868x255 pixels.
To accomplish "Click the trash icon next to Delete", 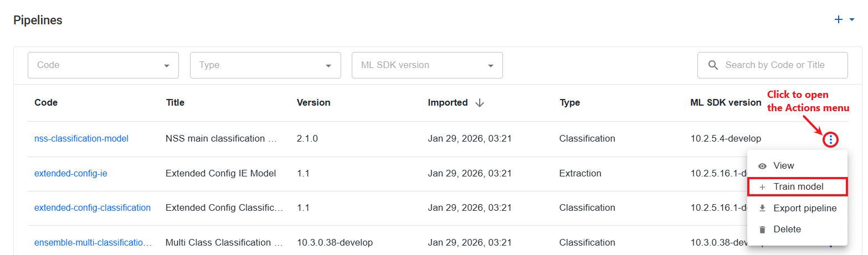I will (x=762, y=230).
